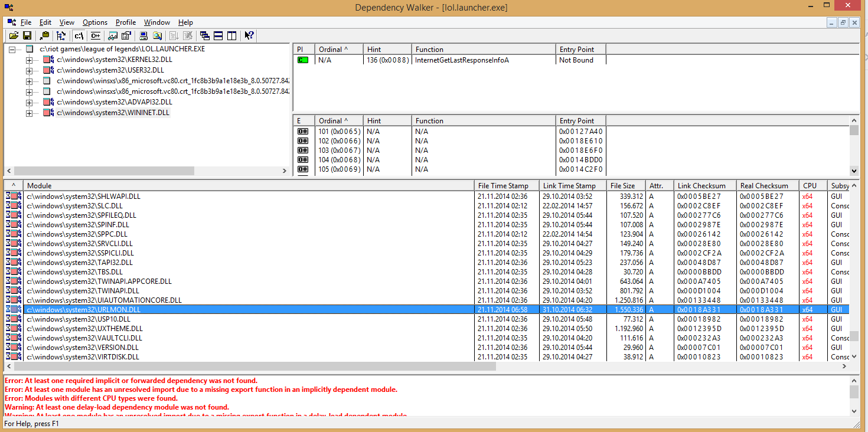Viewport: 868px width, 432px height.
Task: Expand the KERNEL32.DLL tree node
Action: coord(30,60)
